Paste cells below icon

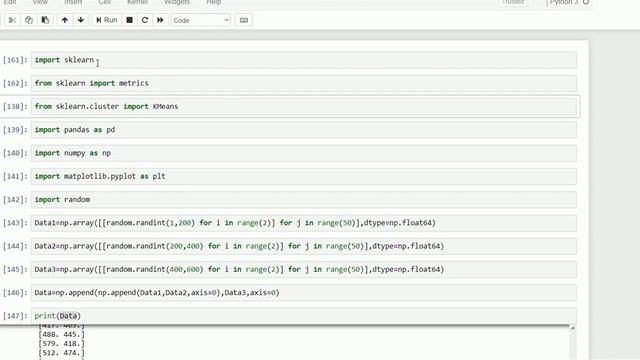click(x=45, y=20)
